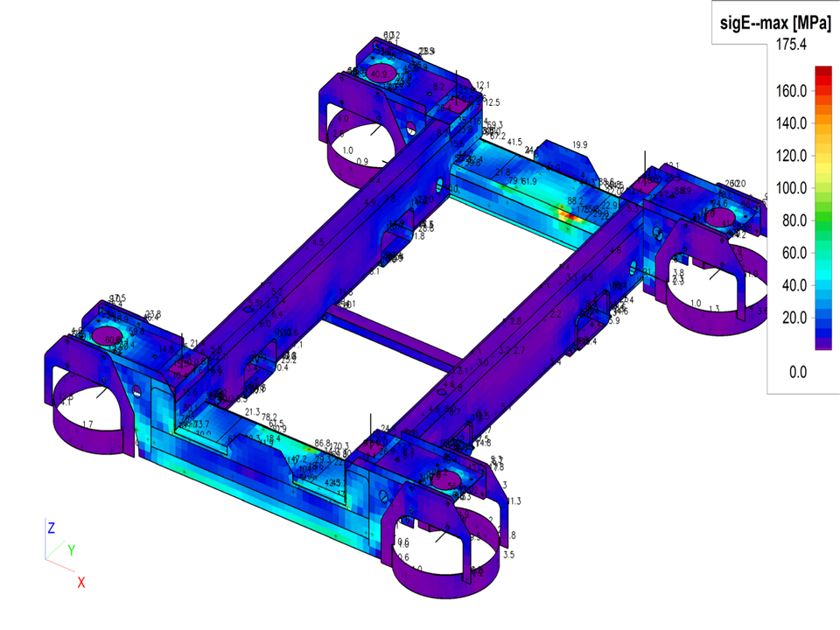Select the 0.0 minimum legend label

point(797,373)
